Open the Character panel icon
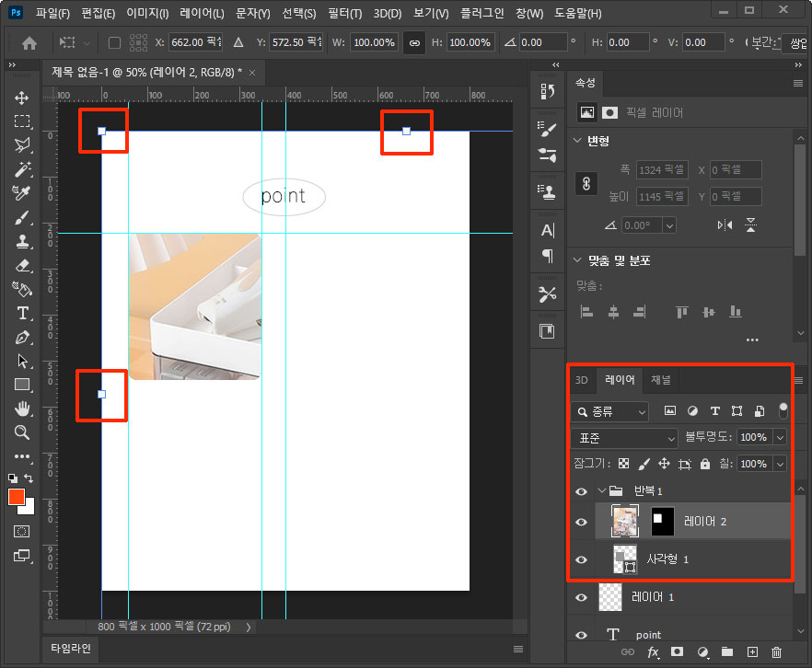 548,230
